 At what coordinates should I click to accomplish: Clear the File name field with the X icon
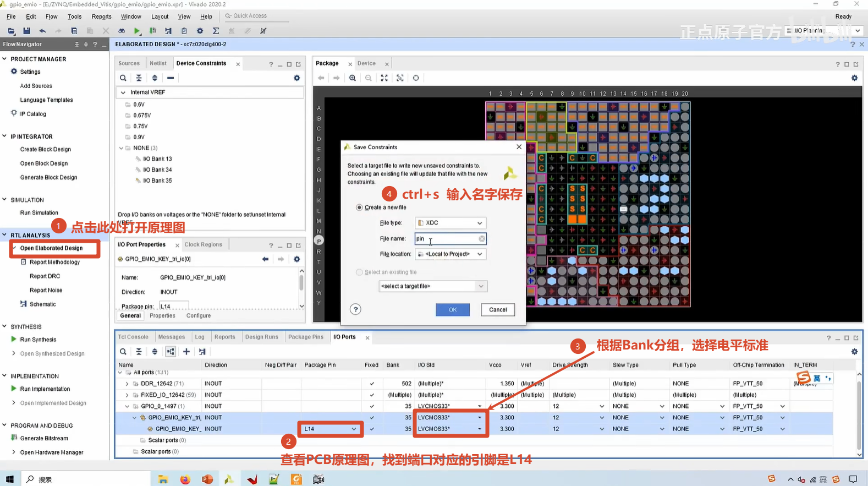[x=482, y=239]
